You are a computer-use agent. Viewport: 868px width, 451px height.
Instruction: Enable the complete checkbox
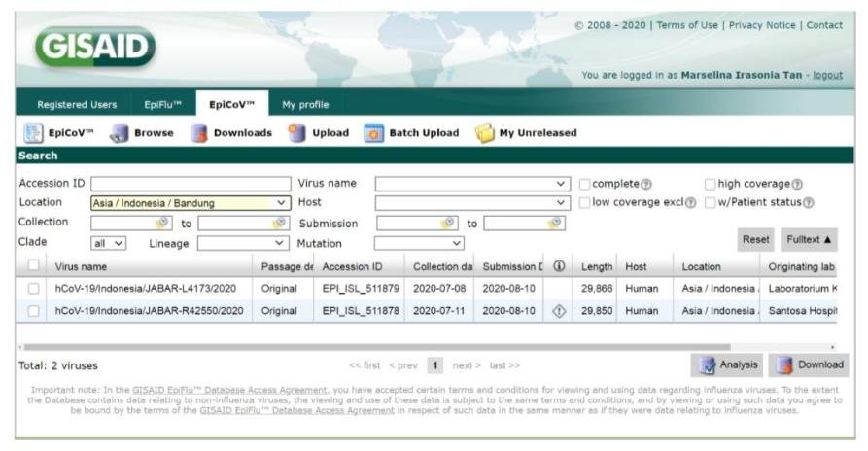[584, 184]
